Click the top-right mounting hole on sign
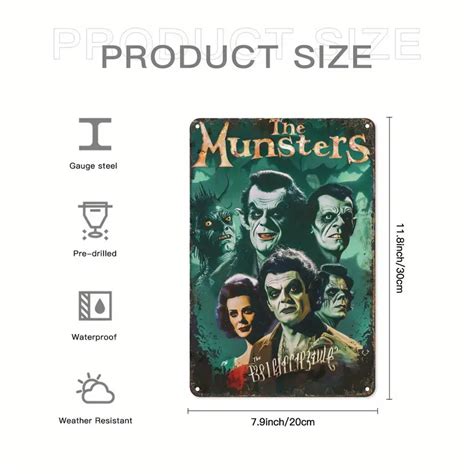This screenshot has height=474, width=474. click(367, 126)
